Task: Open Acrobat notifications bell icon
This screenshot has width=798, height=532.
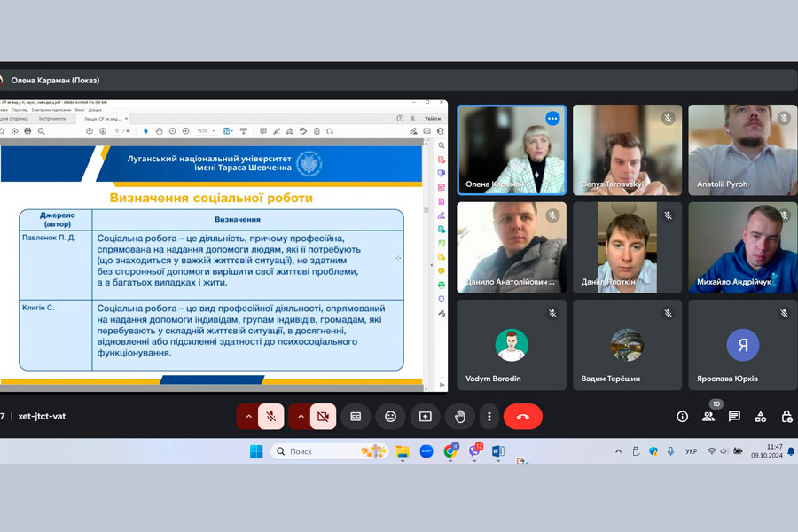Action: tap(412, 118)
